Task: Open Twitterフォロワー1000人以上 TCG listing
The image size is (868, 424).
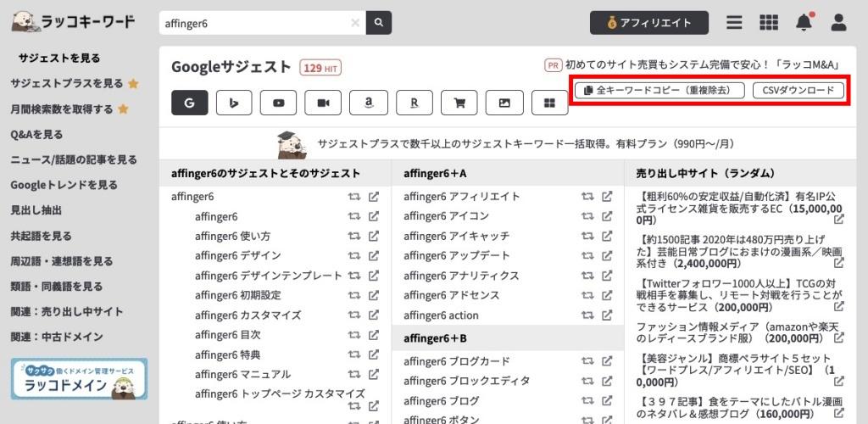Action: click(x=740, y=296)
